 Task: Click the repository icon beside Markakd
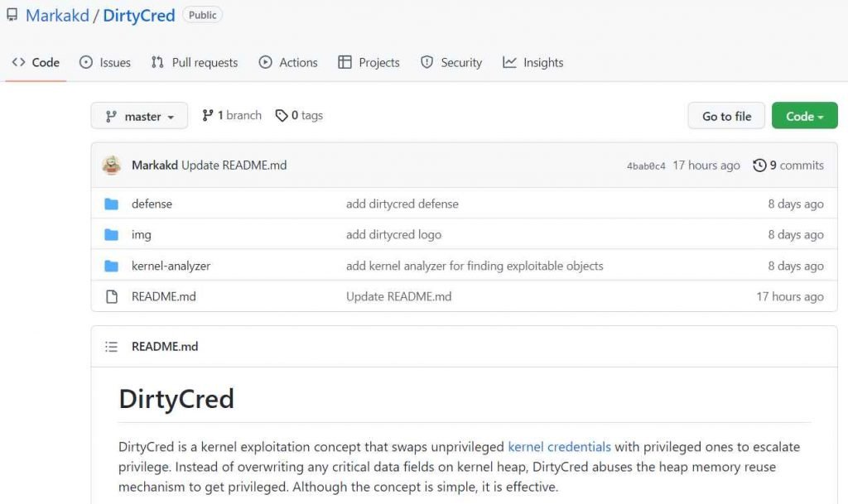point(12,15)
